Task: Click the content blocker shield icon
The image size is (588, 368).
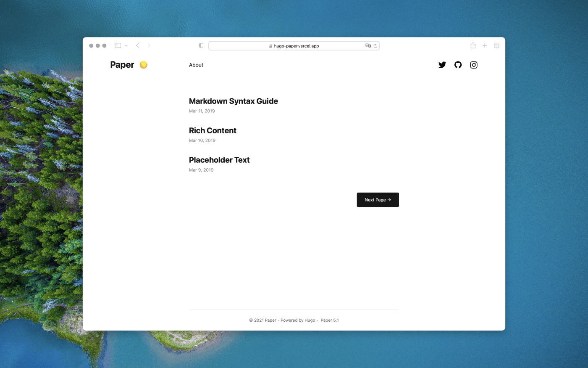Action: 201,45
